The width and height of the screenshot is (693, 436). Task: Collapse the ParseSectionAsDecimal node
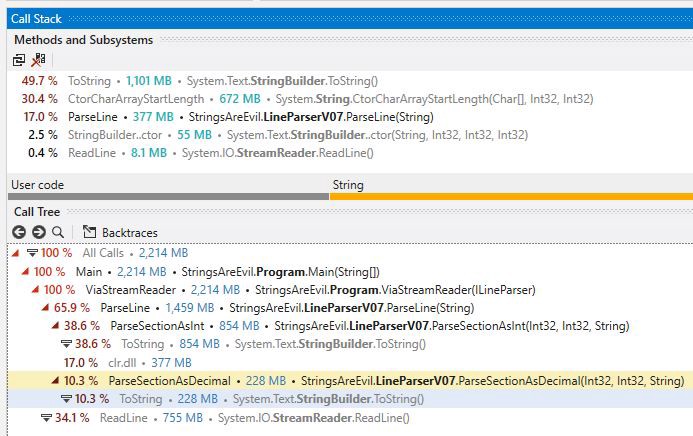[55, 381]
